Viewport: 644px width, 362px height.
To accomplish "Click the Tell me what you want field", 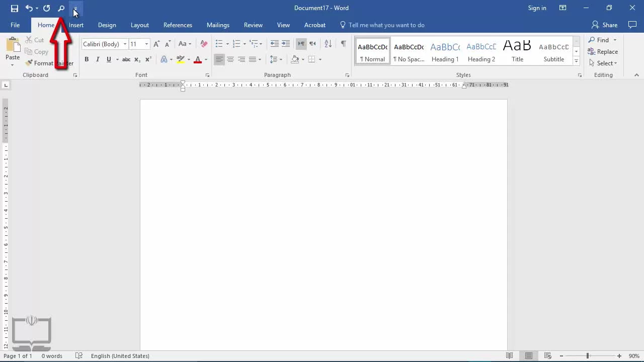I will pyautogui.click(x=386, y=25).
